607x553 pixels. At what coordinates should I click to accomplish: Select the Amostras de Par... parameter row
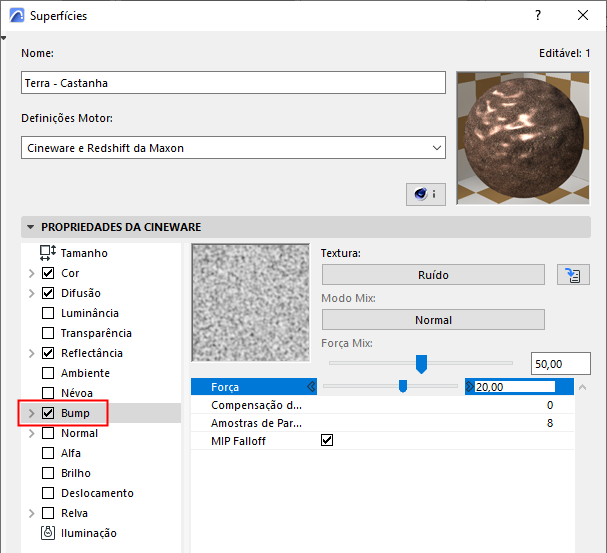[382, 423]
